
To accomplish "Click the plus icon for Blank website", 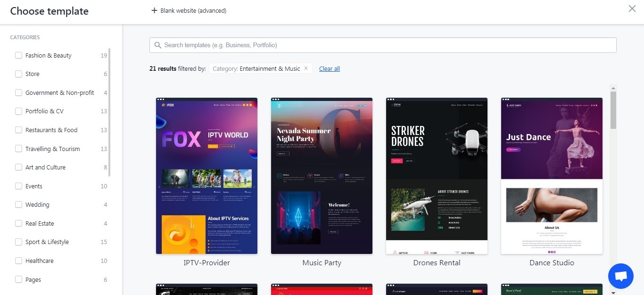I will point(154,10).
